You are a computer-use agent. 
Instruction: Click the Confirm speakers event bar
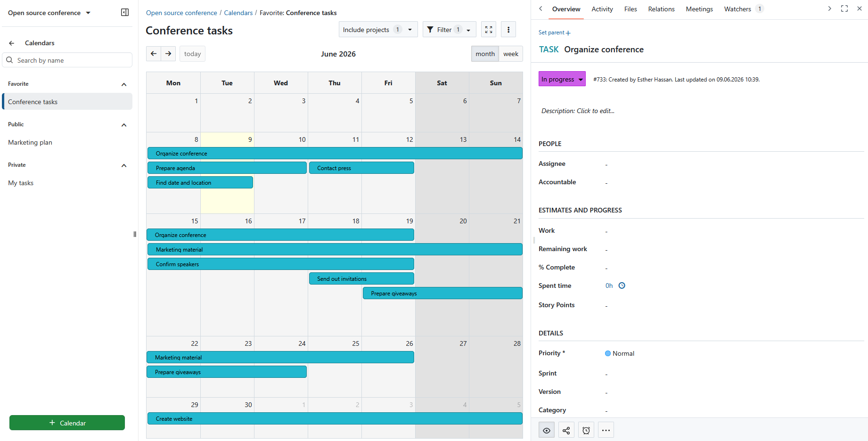pyautogui.click(x=281, y=264)
